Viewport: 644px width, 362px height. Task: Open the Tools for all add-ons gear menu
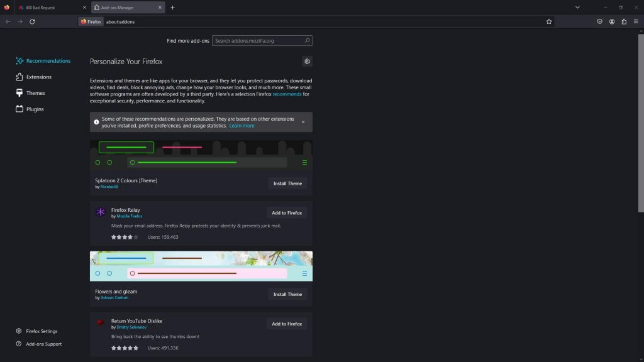pos(307,61)
